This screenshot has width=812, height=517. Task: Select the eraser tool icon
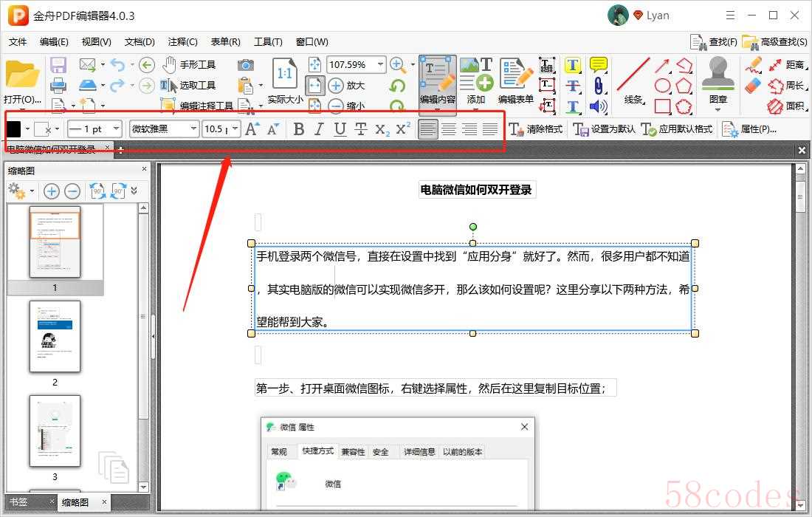(x=752, y=86)
